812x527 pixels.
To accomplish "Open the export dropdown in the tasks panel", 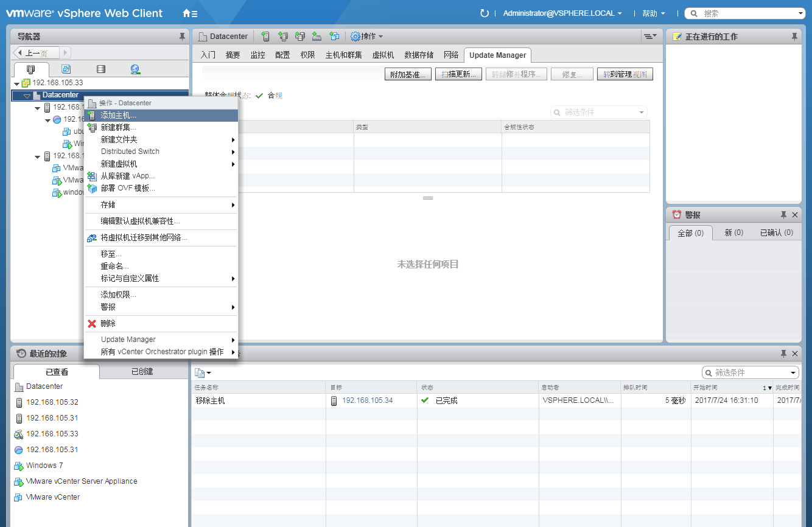I will (x=203, y=372).
